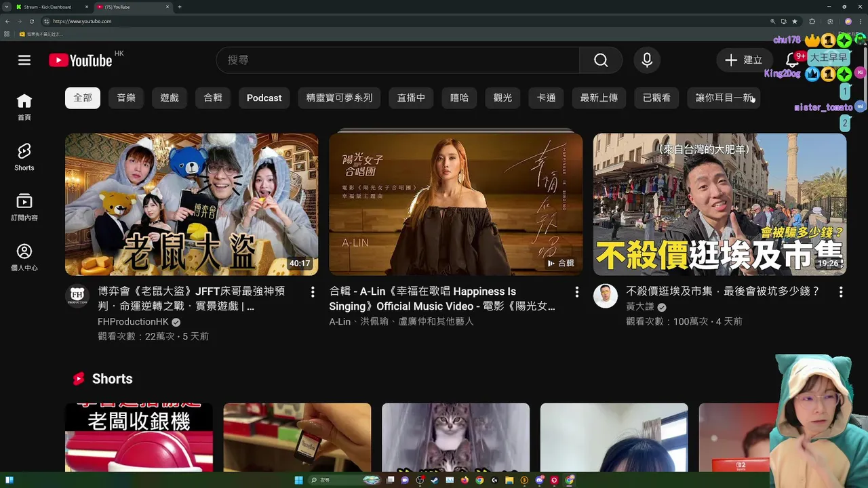Play the A-Lin 幸福在歌唱 thumbnail
The width and height of the screenshot is (868, 488).
456,204
